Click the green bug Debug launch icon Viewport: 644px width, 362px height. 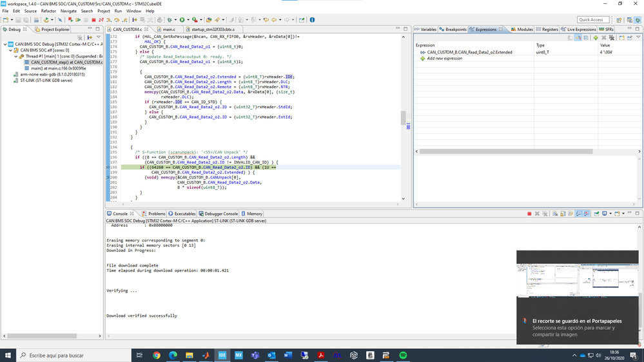pos(169,20)
